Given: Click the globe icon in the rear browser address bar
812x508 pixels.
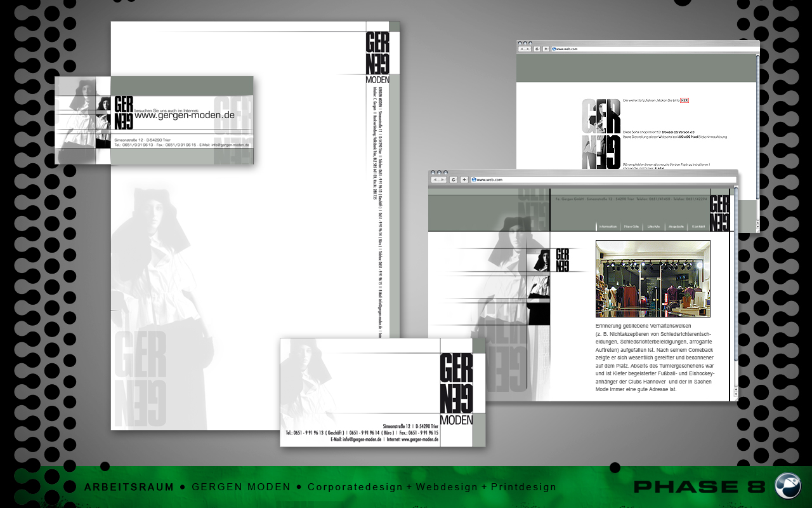Looking at the screenshot, I should tap(554, 48).
